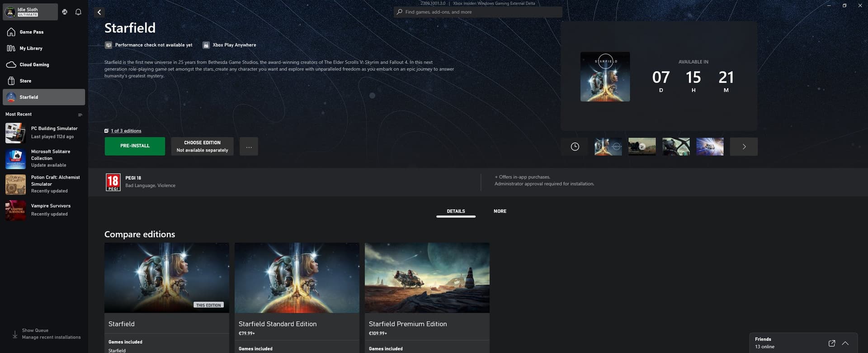
Task: Show next screenshots with right chevron
Action: click(x=744, y=147)
